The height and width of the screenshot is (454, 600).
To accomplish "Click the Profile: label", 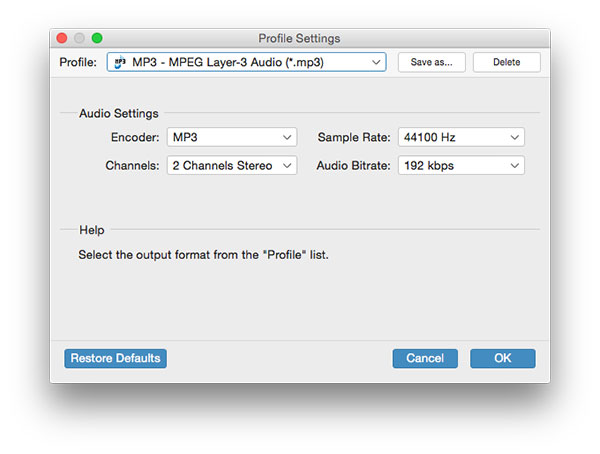I will (78, 62).
